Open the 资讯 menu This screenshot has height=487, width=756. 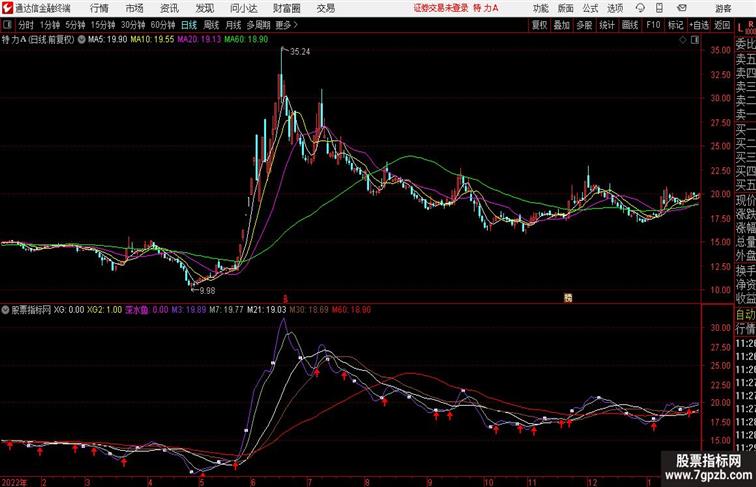[x=169, y=8]
